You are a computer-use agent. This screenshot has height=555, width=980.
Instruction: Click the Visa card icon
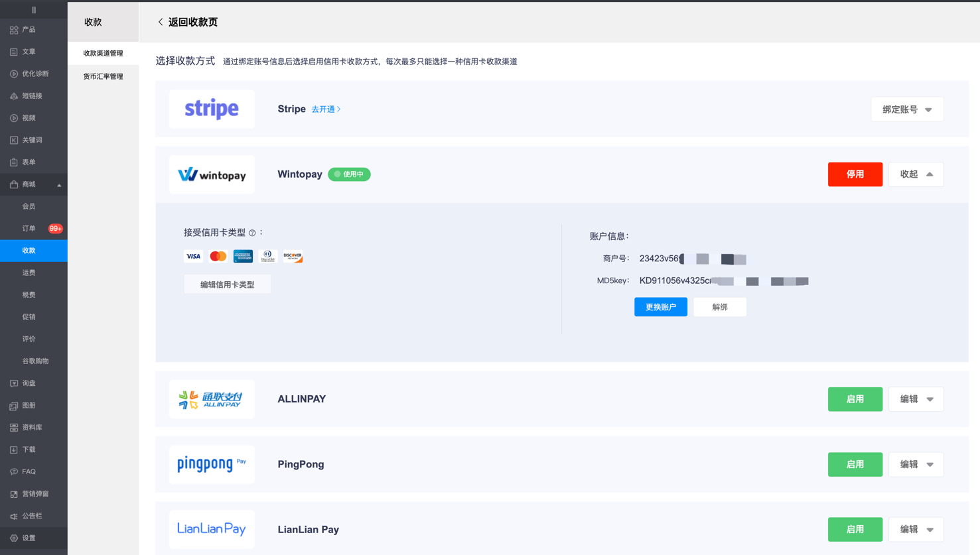[x=193, y=257]
